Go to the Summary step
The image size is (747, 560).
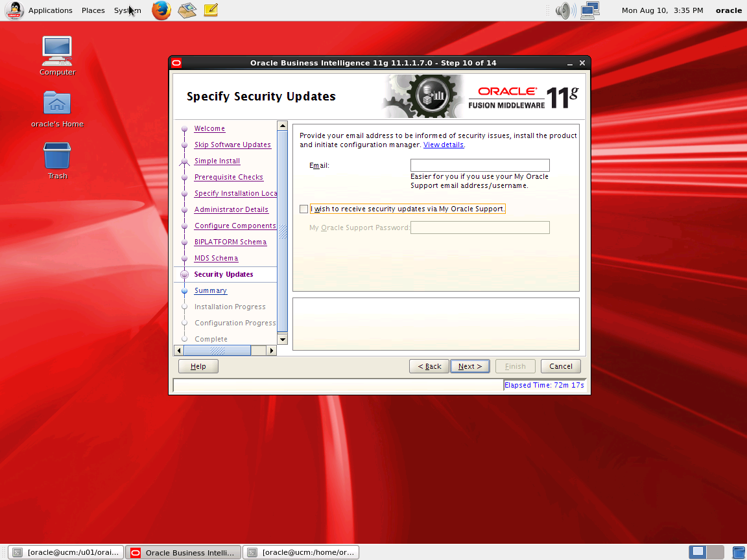click(x=211, y=290)
